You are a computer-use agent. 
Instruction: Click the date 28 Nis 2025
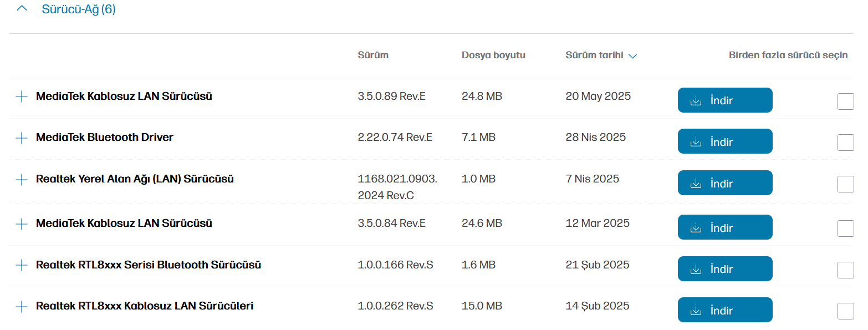click(x=595, y=138)
